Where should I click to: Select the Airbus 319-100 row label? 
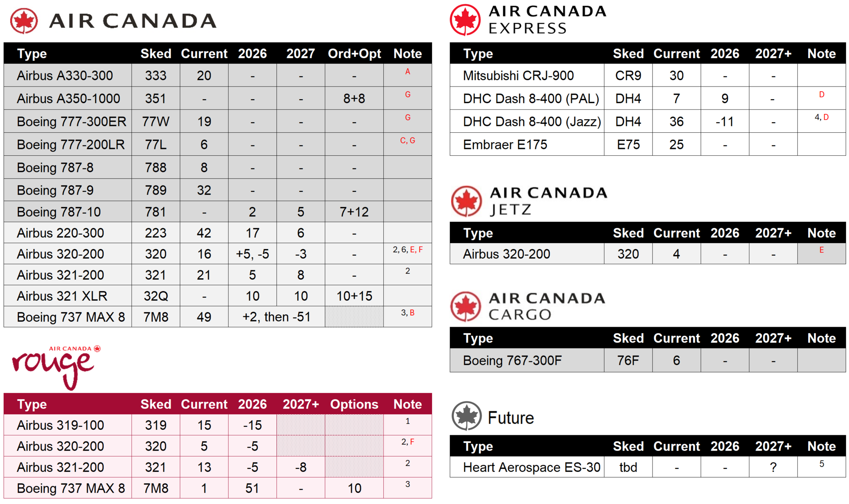click(60, 425)
